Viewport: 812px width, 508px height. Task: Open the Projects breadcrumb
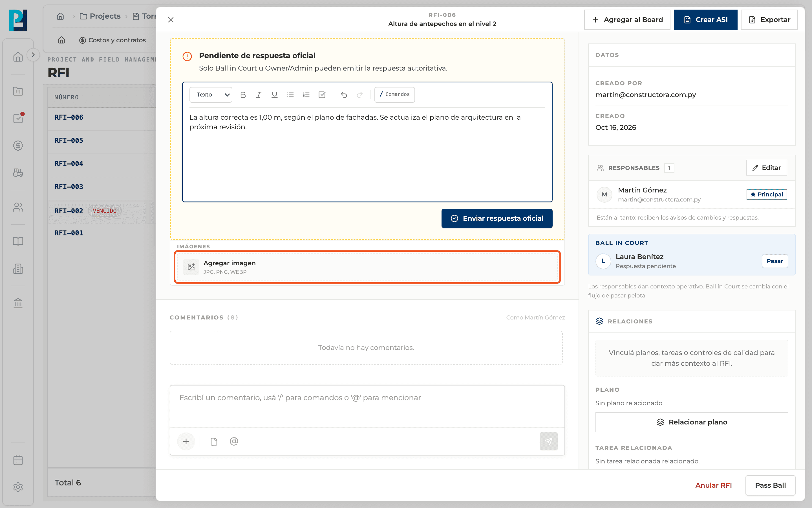(x=100, y=16)
